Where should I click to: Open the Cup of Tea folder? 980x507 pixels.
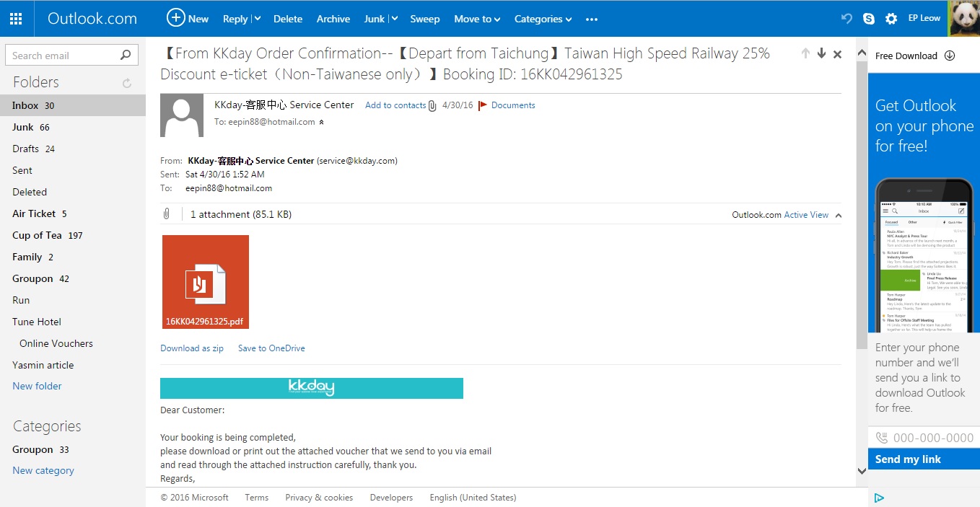pos(72,235)
